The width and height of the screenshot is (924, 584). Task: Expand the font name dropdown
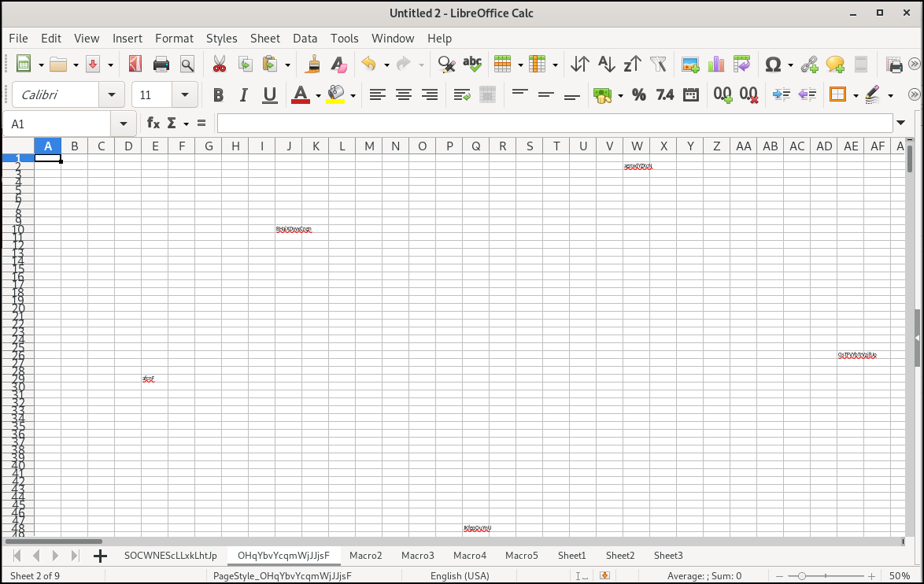click(111, 95)
